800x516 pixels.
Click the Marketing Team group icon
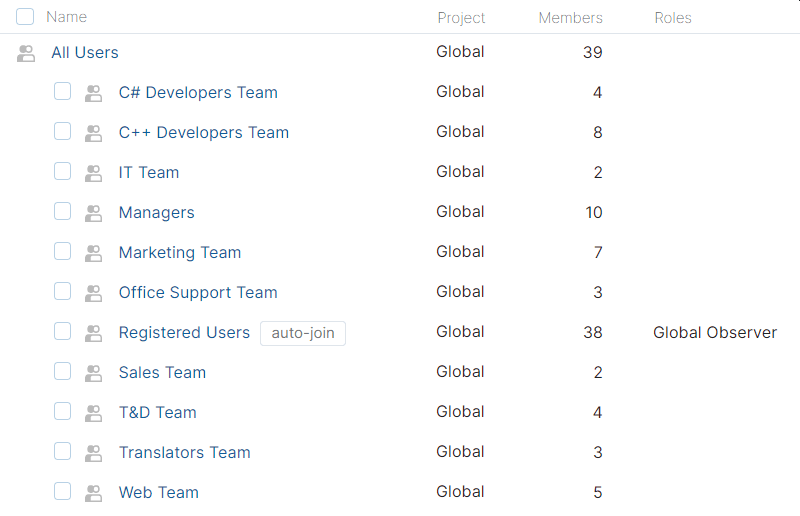point(93,253)
